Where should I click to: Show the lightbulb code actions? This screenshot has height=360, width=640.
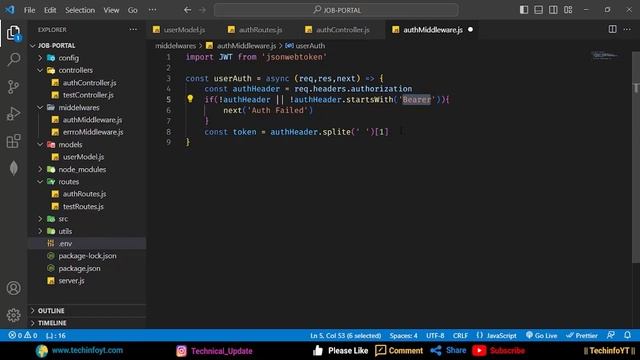tap(190, 99)
